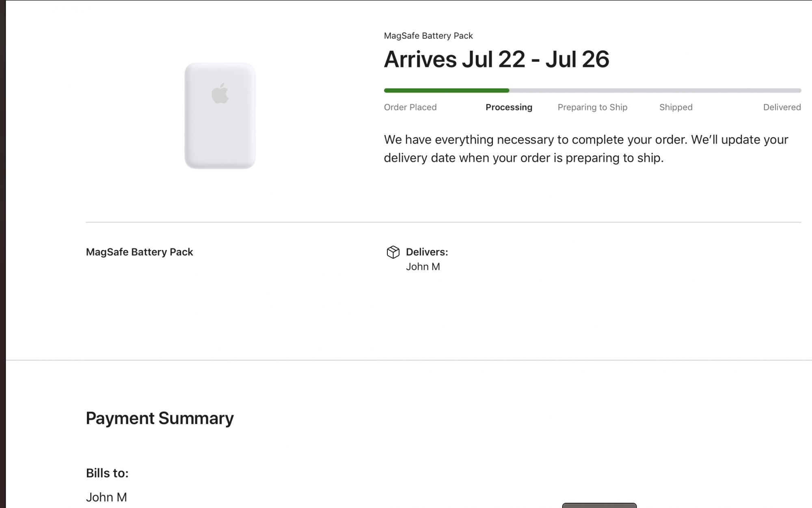Click the Bills to: label
This screenshot has height=508, width=812.
107,473
